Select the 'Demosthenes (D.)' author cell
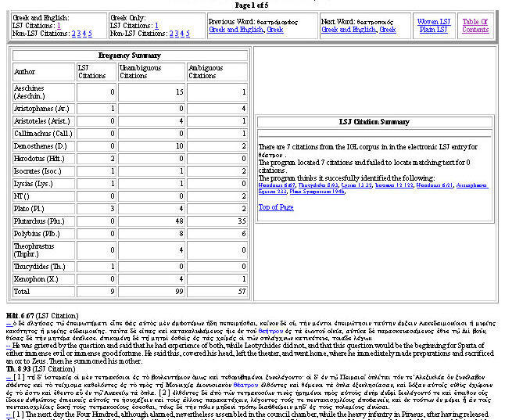 click(44, 146)
